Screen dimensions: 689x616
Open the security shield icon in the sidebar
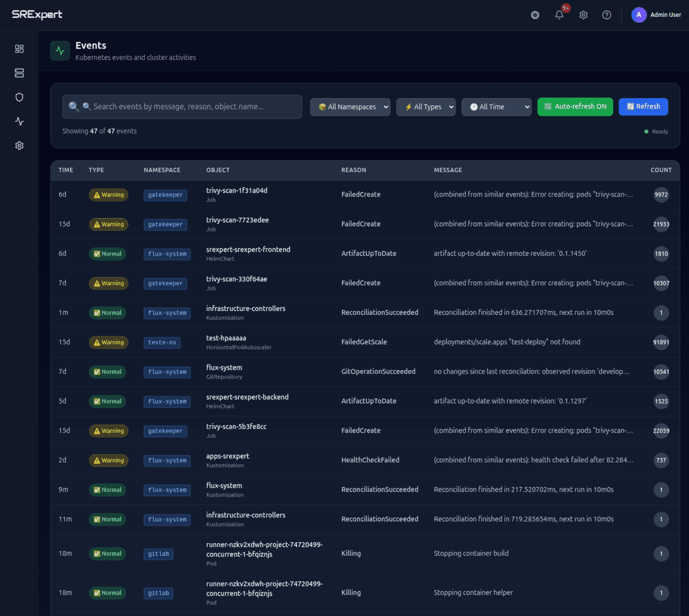[19, 97]
